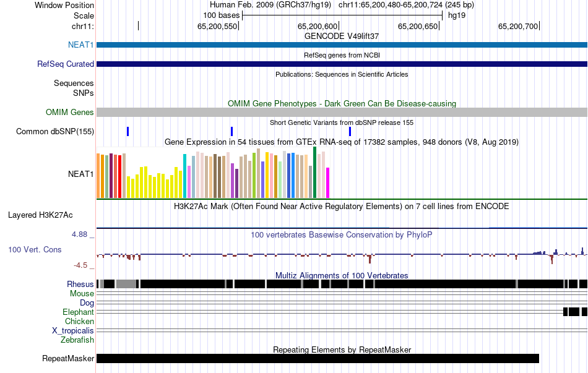The height and width of the screenshot is (373, 588).
Task: Click the RefSeq Curated dark blue bar
Action: pos(342,64)
